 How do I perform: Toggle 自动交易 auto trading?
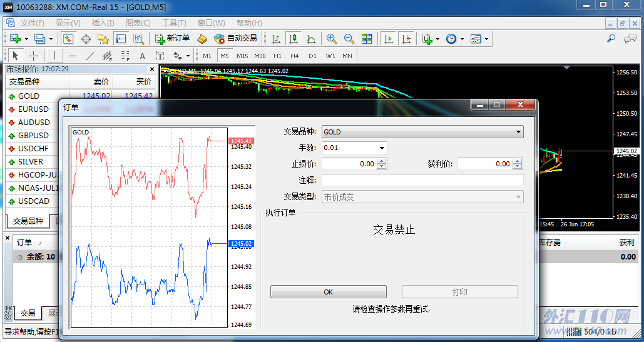[x=235, y=39]
